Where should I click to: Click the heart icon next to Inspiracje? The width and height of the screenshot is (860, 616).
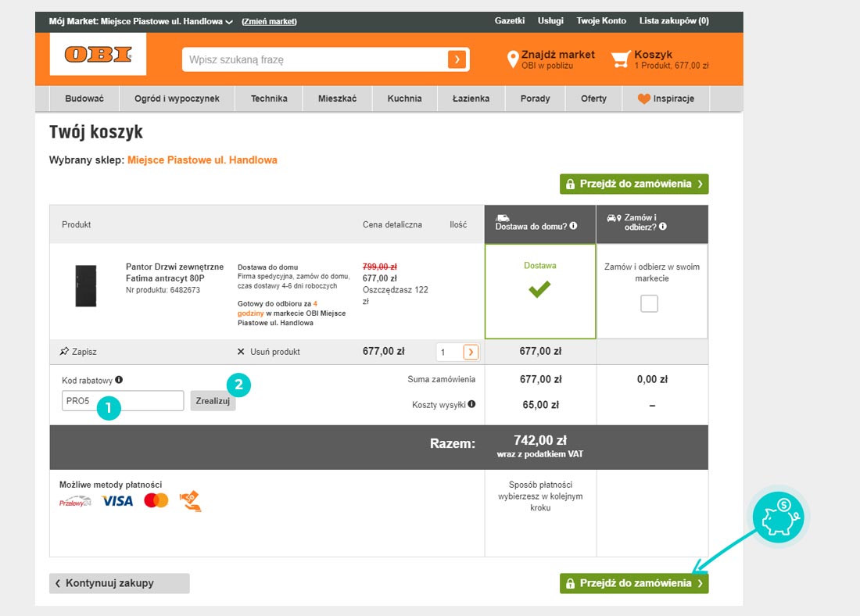(x=644, y=98)
